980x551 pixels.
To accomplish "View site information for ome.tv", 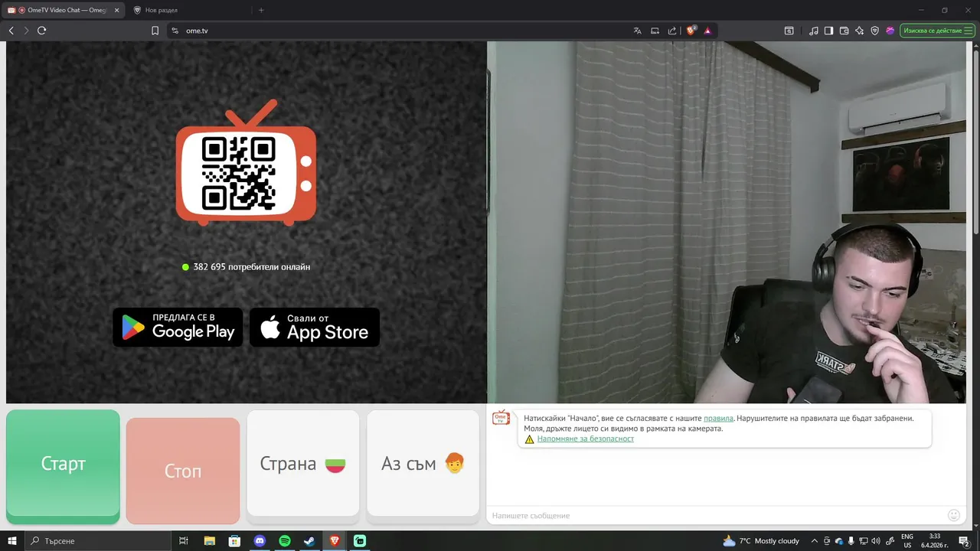I will click(175, 31).
